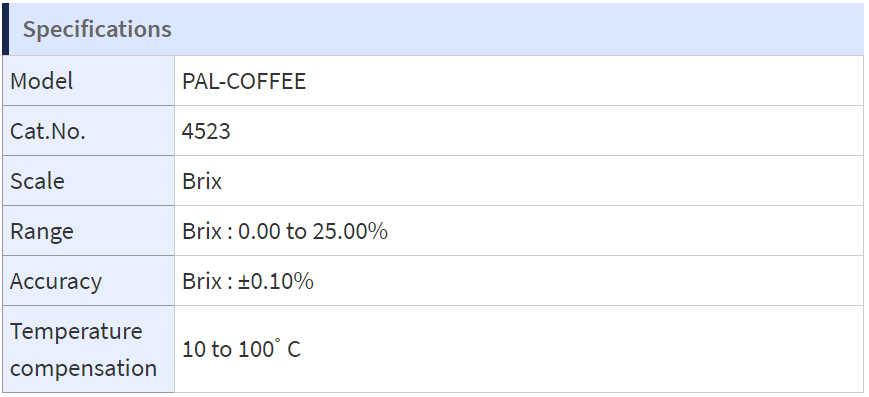Select the Brix 0.00 to 25.00% range
The width and height of the screenshot is (869, 397).
(285, 231)
